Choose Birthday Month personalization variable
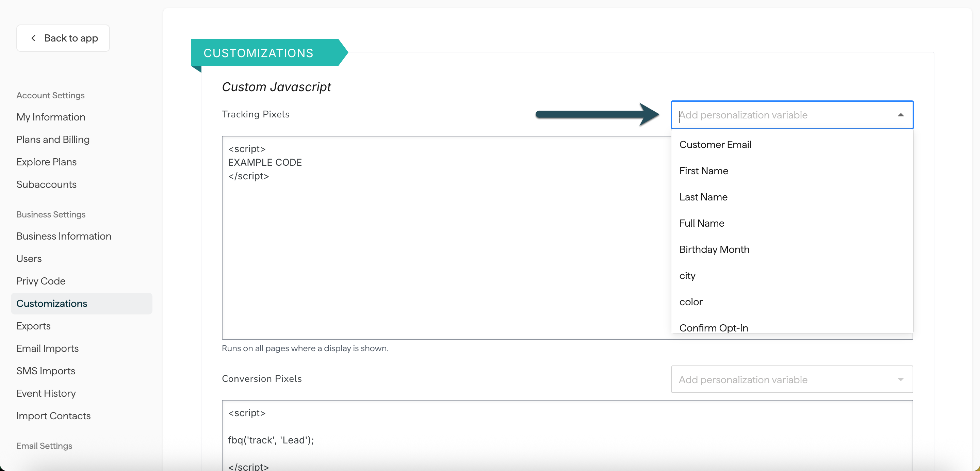The width and height of the screenshot is (980, 471). click(x=714, y=249)
